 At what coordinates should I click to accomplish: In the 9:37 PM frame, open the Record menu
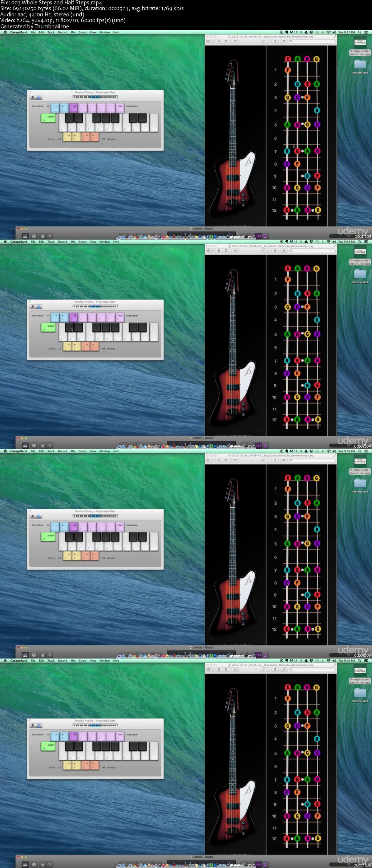coord(62,32)
